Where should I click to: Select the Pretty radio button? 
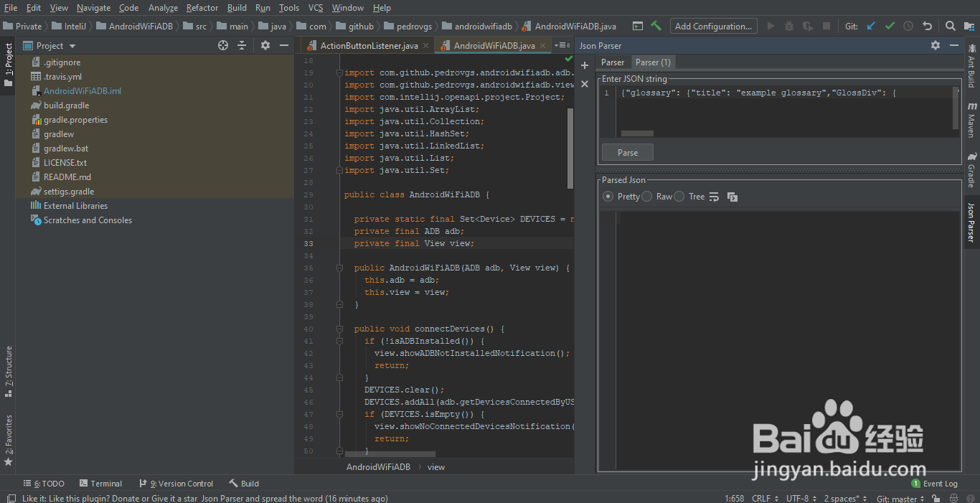608,197
